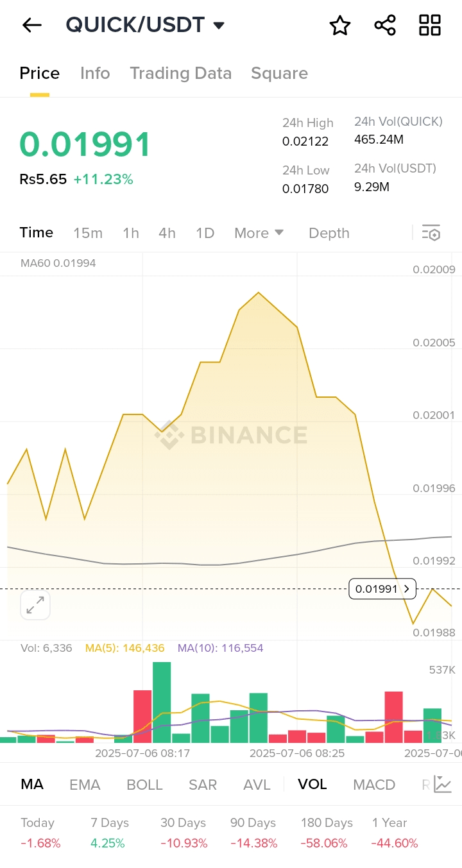Tap the current price tag arrow

(407, 588)
